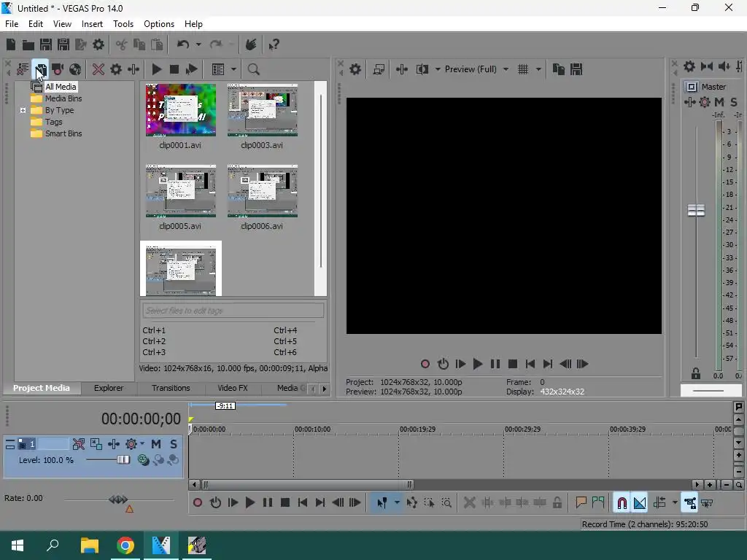Image resolution: width=747 pixels, height=560 pixels.
Task: Open File Explorer from the taskbar
Action: [90, 545]
